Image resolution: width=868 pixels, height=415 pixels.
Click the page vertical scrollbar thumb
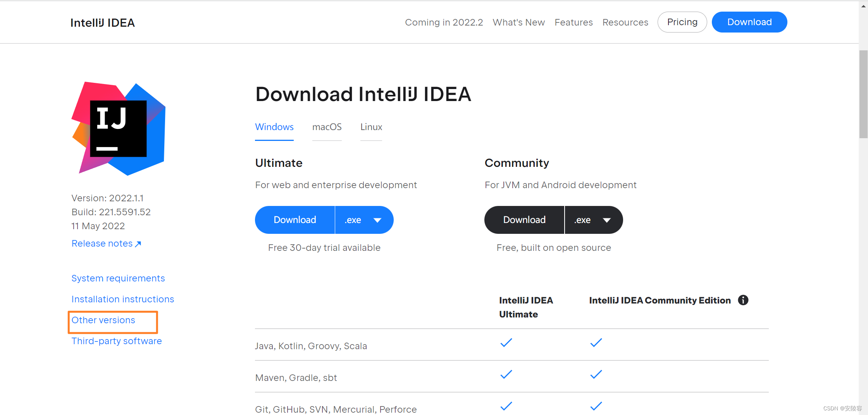pyautogui.click(x=863, y=94)
